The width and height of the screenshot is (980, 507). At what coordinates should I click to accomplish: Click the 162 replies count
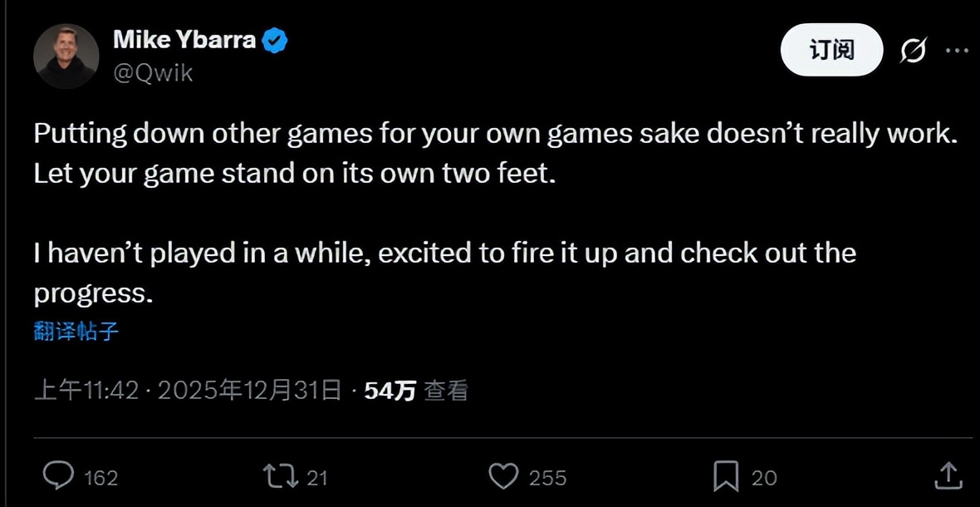point(101,478)
